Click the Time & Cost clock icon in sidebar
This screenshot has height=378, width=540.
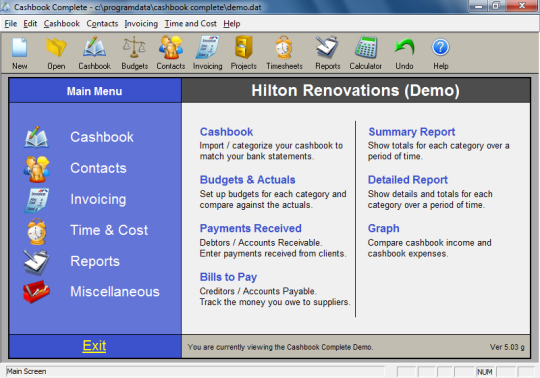pyautogui.click(x=37, y=231)
